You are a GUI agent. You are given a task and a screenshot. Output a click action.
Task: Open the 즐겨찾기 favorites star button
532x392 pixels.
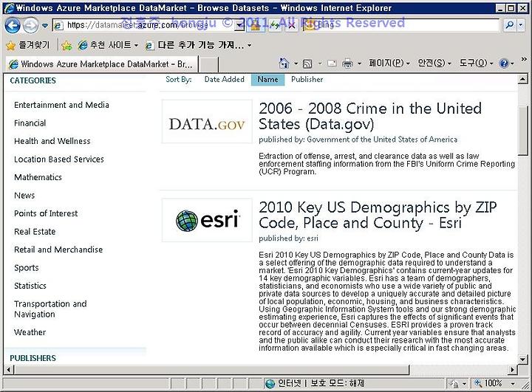point(28,45)
